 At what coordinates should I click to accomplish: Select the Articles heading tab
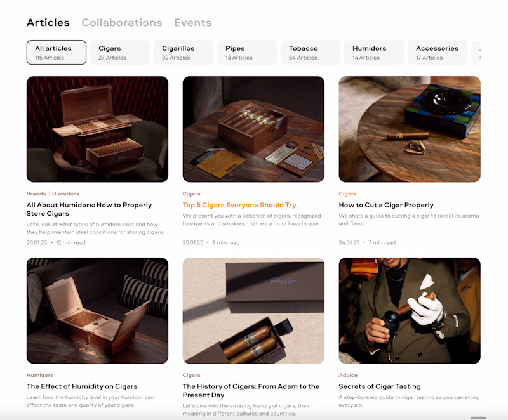[x=48, y=23]
